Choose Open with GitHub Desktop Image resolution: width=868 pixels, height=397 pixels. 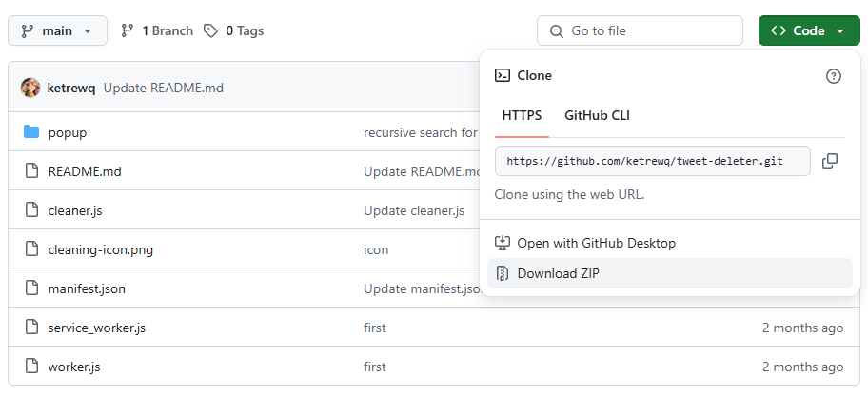pos(670,243)
